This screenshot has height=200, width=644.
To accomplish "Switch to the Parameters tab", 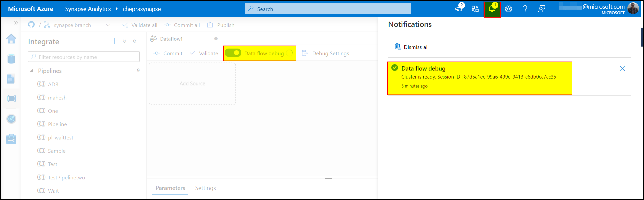I will tap(170, 188).
